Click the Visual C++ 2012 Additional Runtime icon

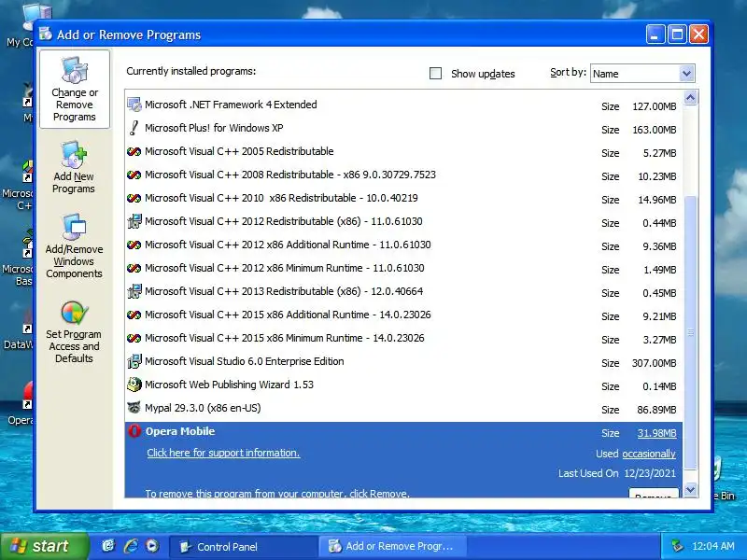click(134, 245)
